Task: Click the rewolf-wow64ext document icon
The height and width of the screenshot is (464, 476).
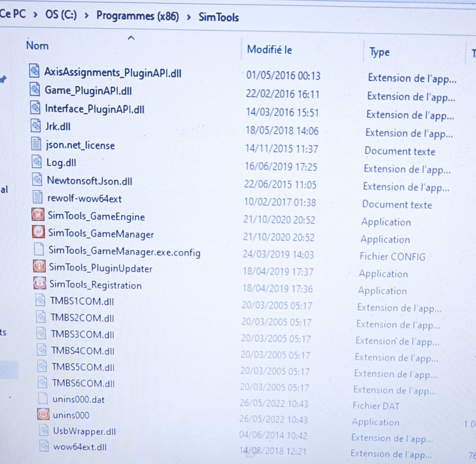Action: pyautogui.click(x=37, y=197)
